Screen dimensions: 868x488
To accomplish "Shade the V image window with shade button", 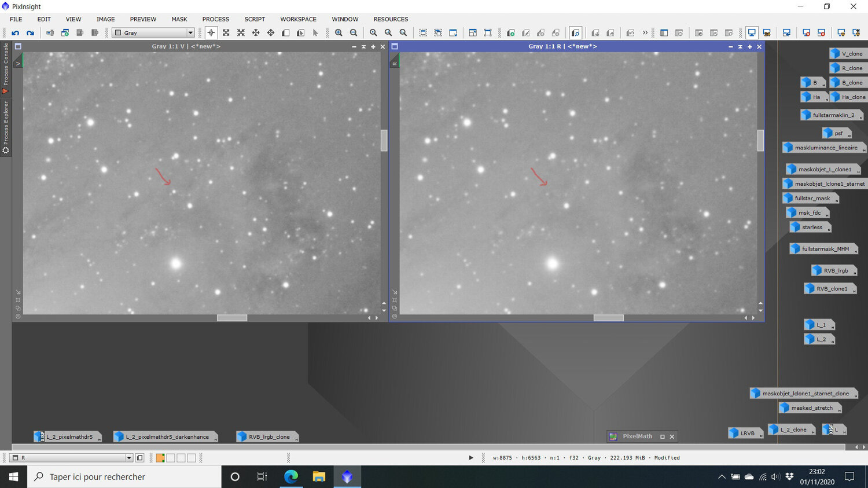I will [x=363, y=46].
